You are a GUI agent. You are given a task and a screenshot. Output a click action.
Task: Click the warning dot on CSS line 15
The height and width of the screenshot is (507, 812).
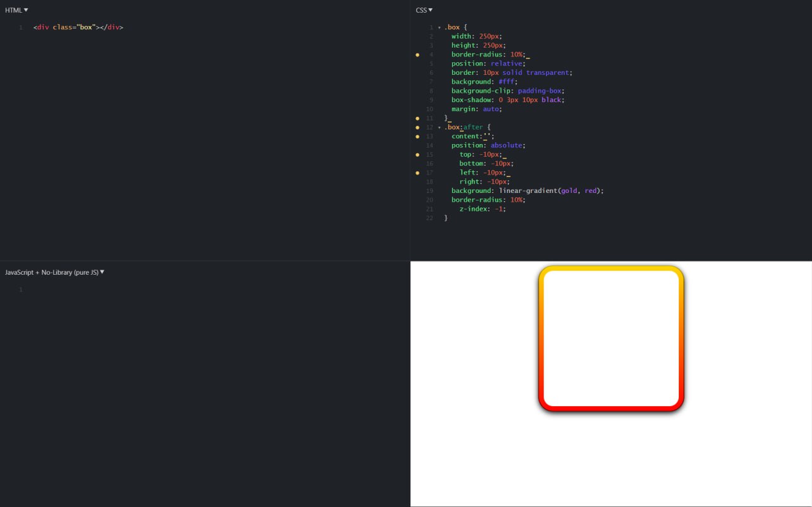[417, 155]
